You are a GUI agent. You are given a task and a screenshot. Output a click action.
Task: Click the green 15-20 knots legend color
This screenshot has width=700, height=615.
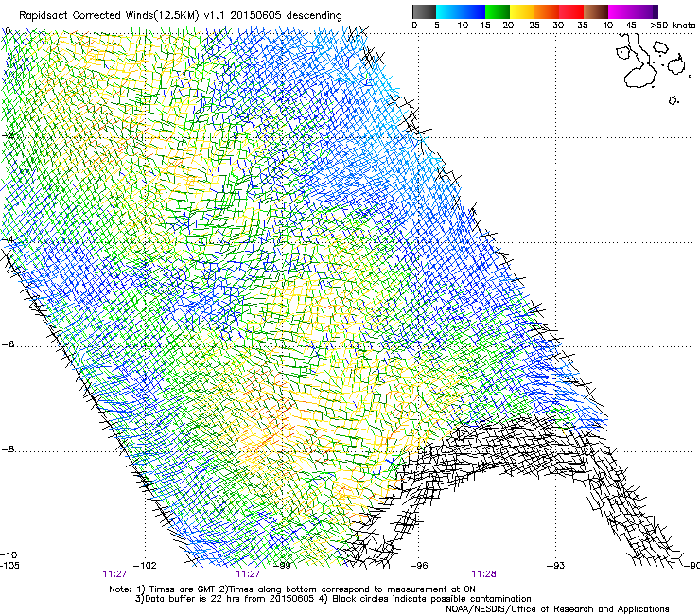click(x=497, y=11)
